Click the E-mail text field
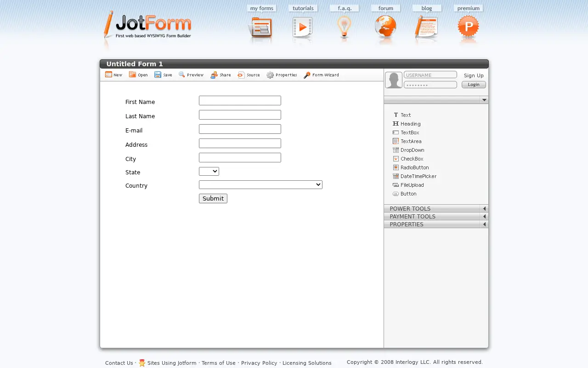Image resolution: width=588 pixels, height=368 pixels. click(240, 129)
